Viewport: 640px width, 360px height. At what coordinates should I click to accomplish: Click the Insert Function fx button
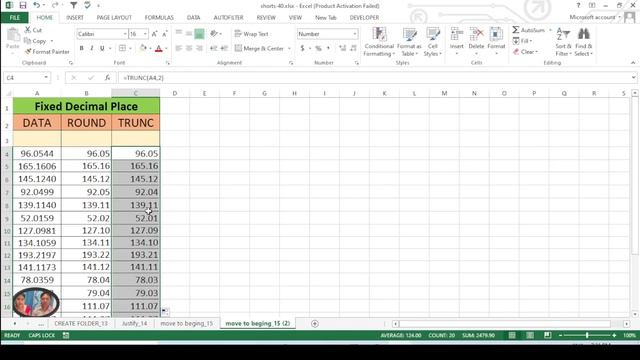[107, 78]
